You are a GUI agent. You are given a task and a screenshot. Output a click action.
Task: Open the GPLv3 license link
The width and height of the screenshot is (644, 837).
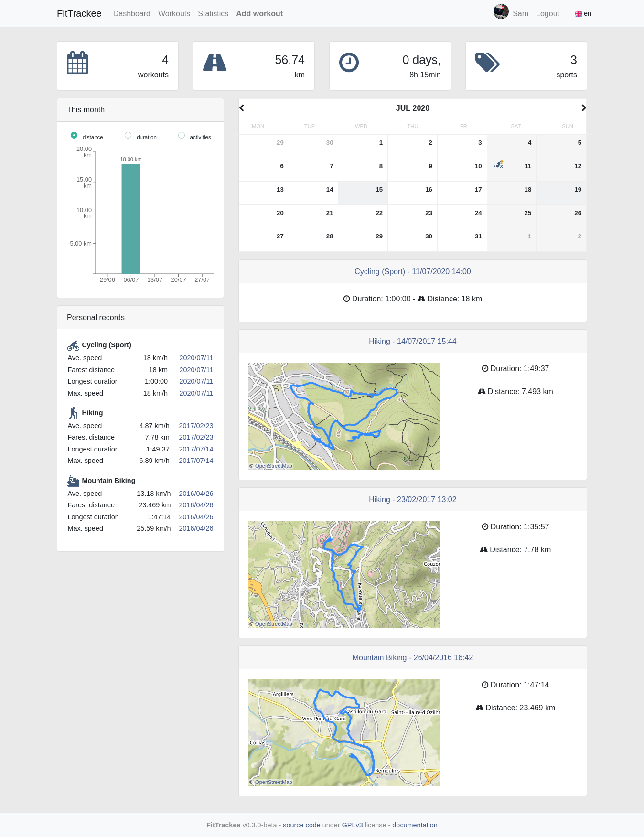pos(352,825)
